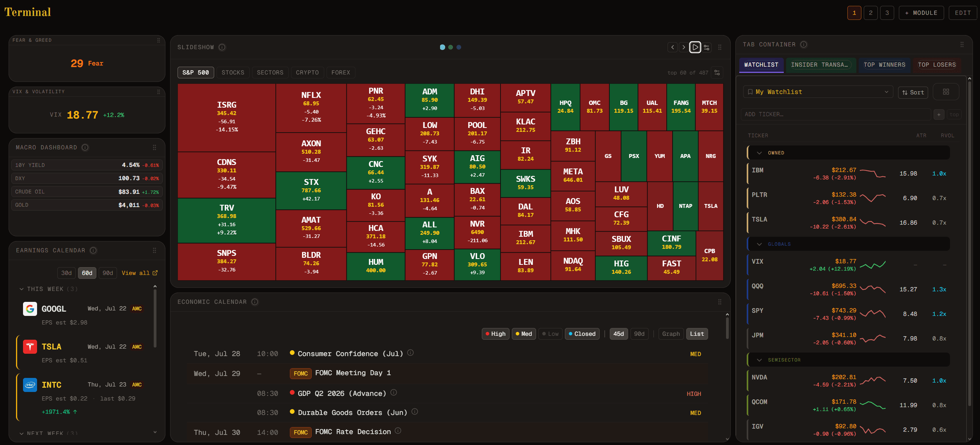The image size is (980, 445).
Task: Open info for Durable Goods Orders
Action: [415, 411]
